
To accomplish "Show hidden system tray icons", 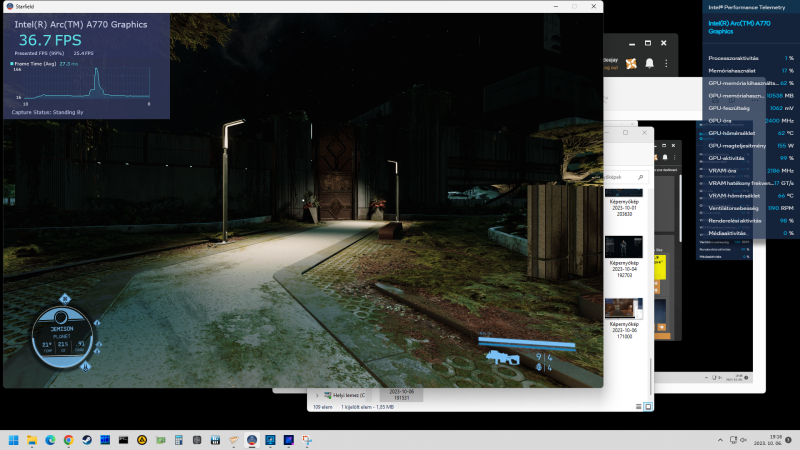I will click(720, 440).
